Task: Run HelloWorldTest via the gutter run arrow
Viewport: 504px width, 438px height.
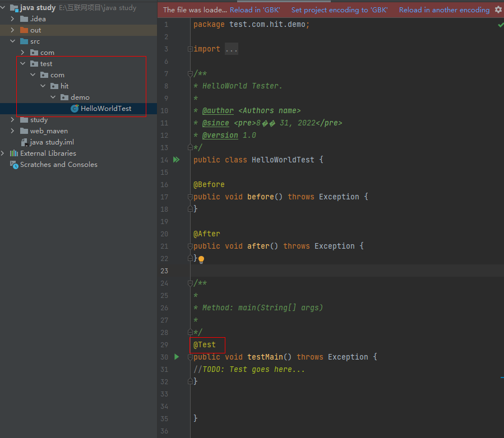Action: 176,160
